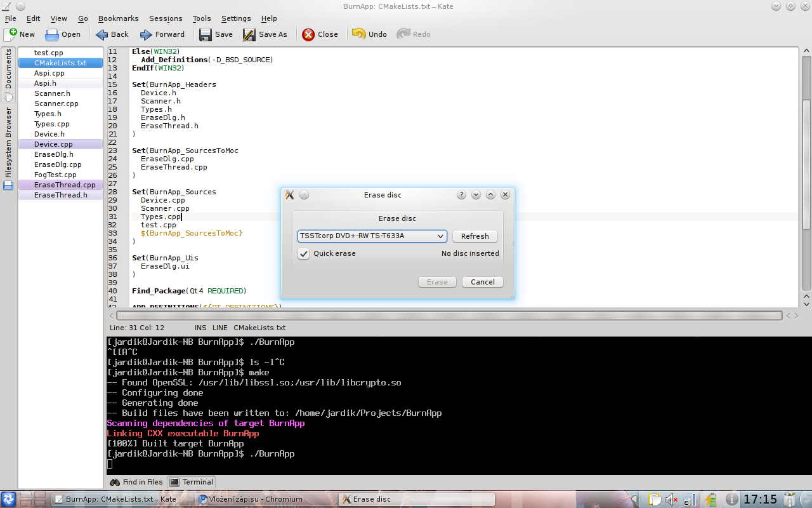812x508 pixels.
Task: Click the editor's horizontal scrollbar
Action: pyautogui.click(x=449, y=316)
